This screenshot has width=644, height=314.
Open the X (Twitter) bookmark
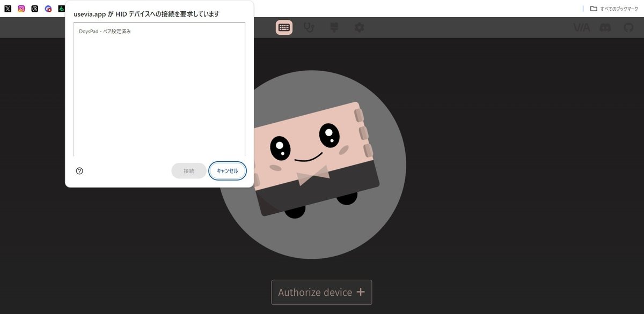tap(8, 9)
